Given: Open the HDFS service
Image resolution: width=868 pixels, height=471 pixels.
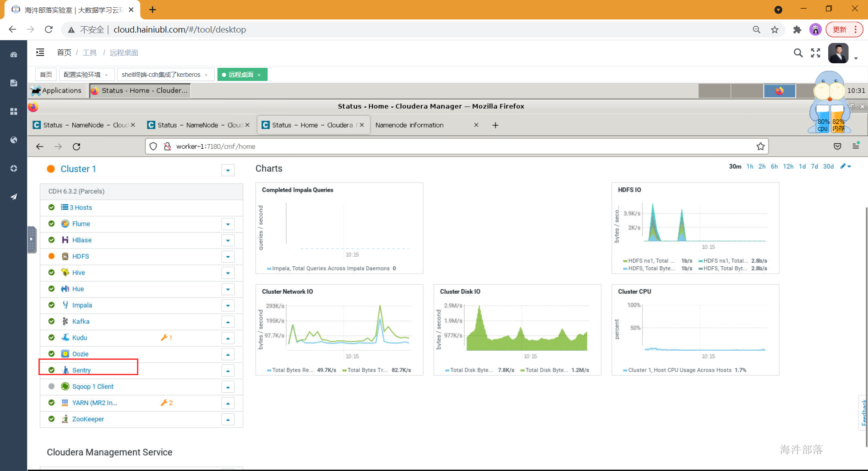Looking at the screenshot, I should point(80,256).
